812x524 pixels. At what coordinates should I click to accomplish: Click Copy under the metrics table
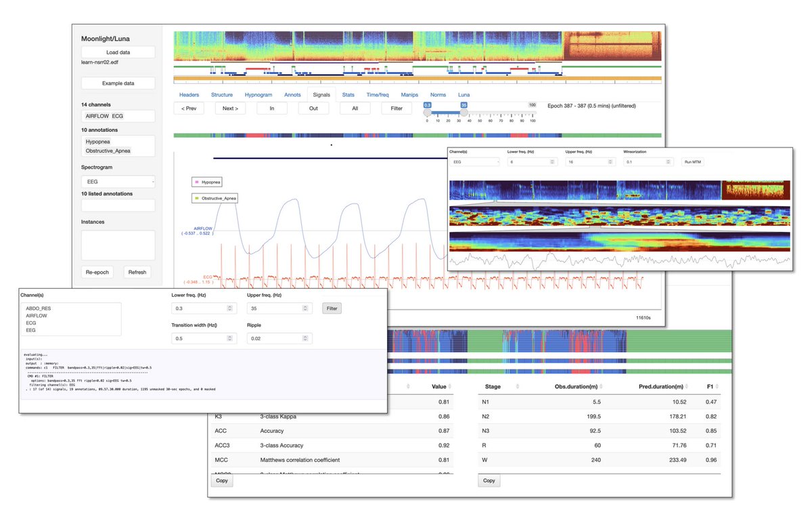[221, 481]
